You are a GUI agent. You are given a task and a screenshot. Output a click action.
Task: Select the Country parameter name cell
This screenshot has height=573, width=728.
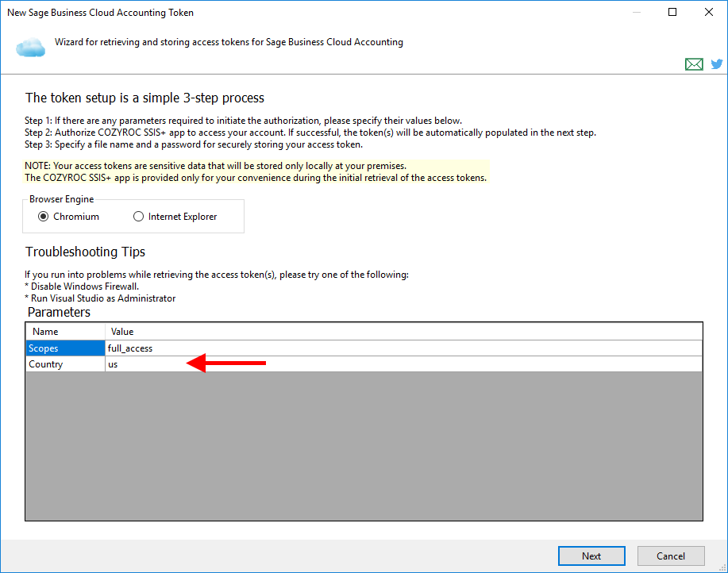[65, 364]
